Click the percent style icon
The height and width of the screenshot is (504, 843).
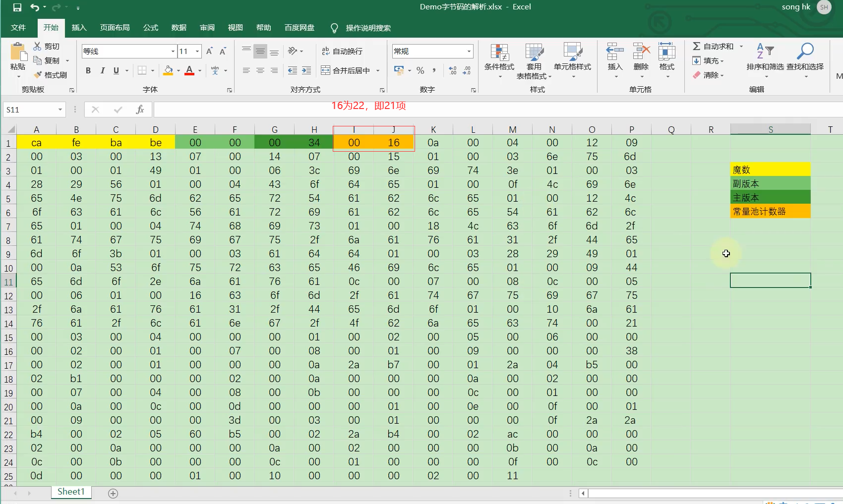[421, 70]
